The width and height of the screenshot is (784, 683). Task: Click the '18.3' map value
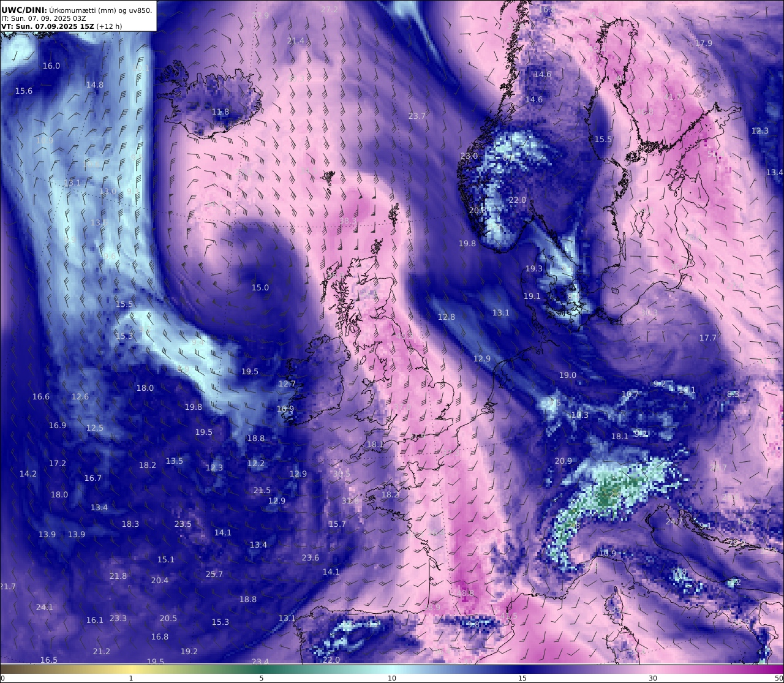130,524
